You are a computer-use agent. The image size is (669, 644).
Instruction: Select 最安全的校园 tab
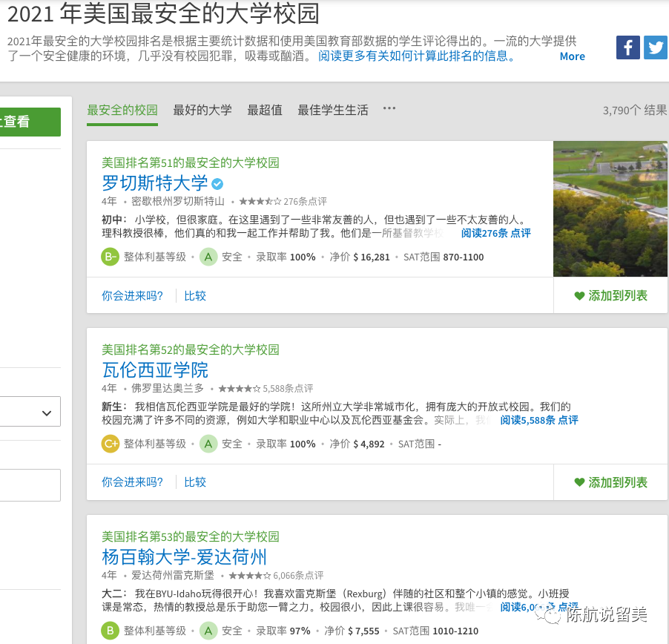point(122,110)
